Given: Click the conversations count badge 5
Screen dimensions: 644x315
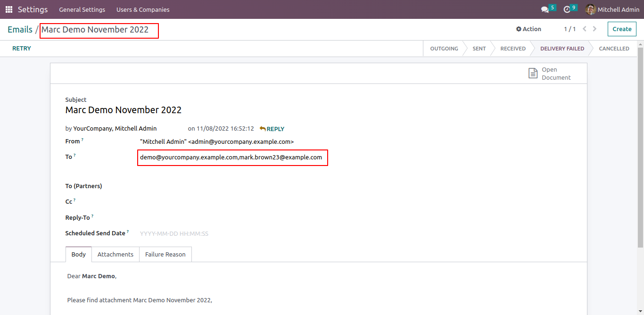Looking at the screenshot, I should pyautogui.click(x=553, y=8).
